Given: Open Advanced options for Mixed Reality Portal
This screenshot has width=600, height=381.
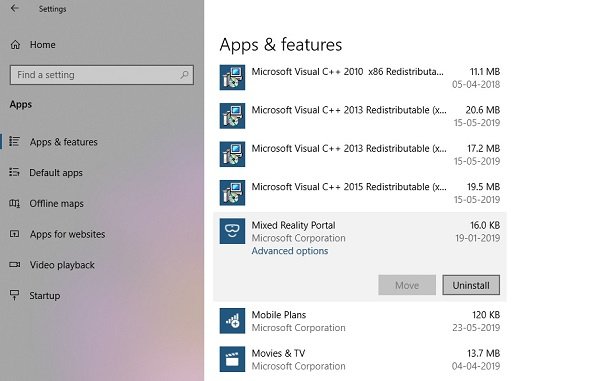Looking at the screenshot, I should click(x=290, y=251).
